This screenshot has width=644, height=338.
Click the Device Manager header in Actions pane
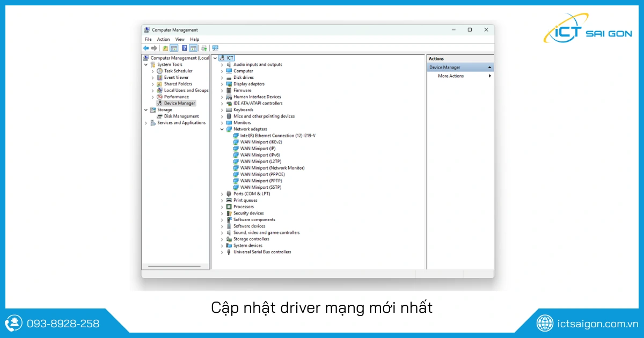pyautogui.click(x=460, y=68)
